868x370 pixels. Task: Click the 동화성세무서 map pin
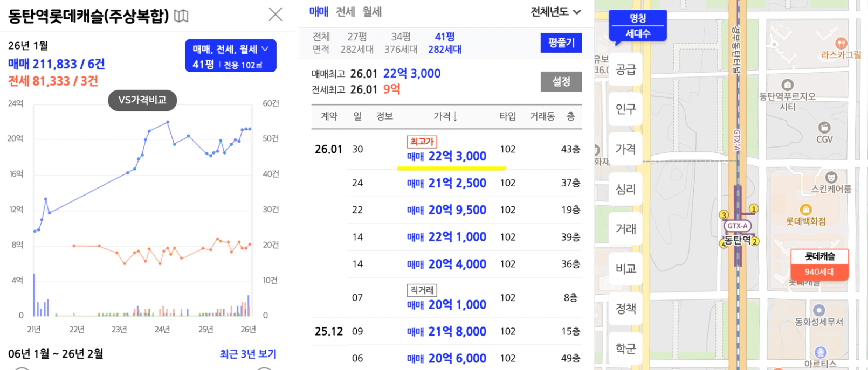click(819, 310)
